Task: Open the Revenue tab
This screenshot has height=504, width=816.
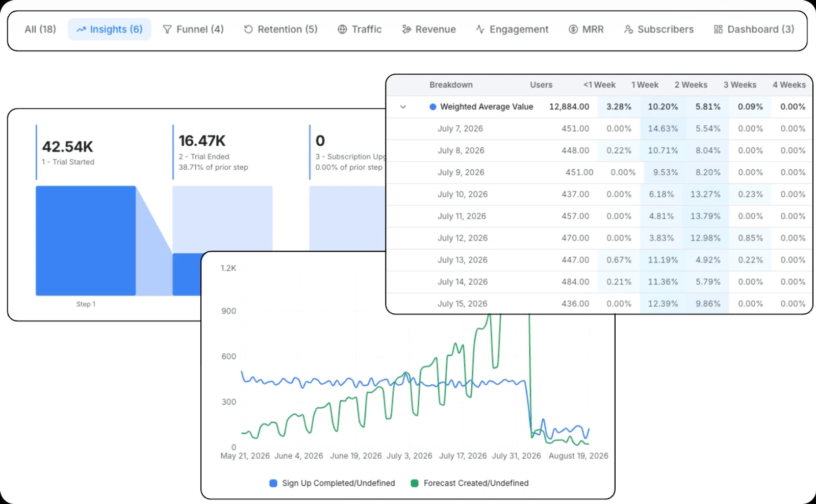Action: click(429, 30)
